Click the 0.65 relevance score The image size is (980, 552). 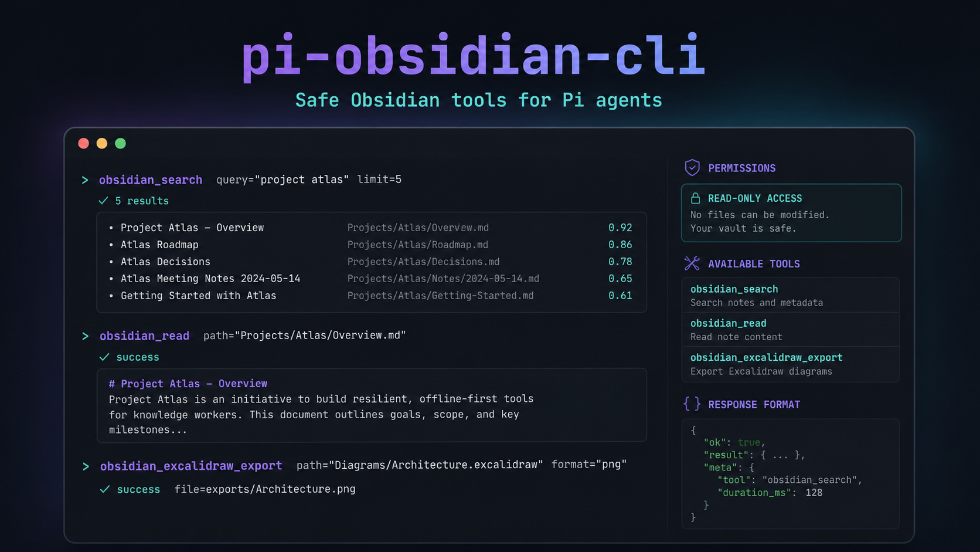click(620, 279)
